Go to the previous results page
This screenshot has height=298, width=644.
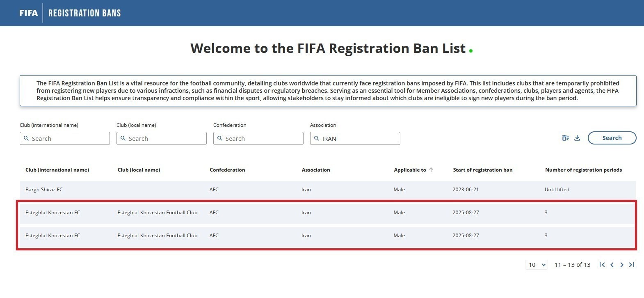click(x=612, y=265)
